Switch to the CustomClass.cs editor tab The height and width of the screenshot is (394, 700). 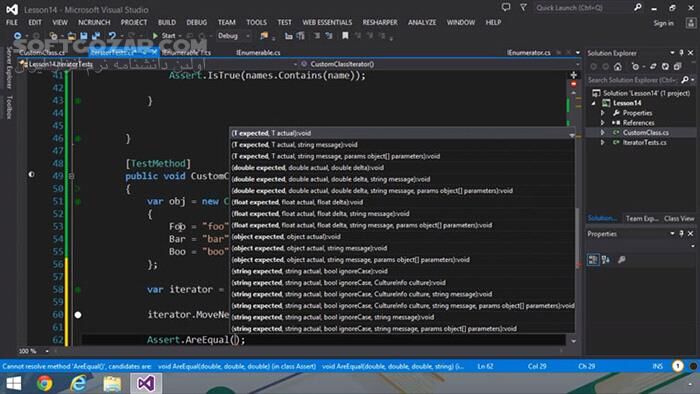(42, 53)
